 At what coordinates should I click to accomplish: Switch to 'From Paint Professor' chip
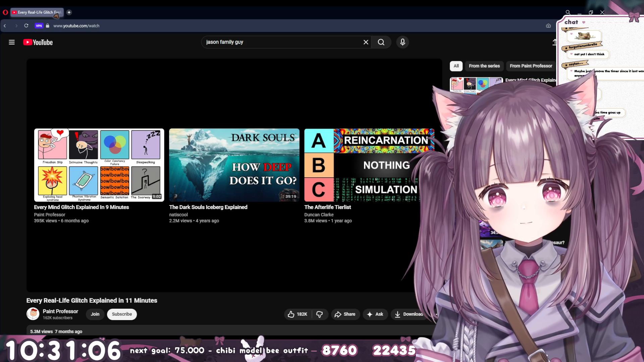click(x=531, y=66)
